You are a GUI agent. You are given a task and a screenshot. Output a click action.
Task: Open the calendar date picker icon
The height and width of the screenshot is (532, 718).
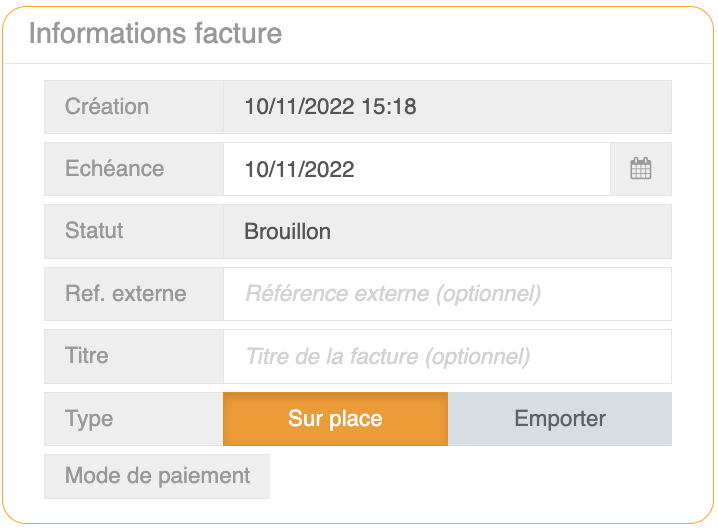coord(641,169)
